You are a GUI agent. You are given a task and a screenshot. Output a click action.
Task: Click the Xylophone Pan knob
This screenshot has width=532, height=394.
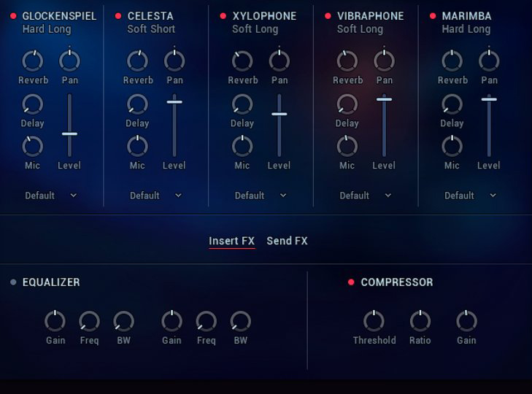(x=280, y=61)
